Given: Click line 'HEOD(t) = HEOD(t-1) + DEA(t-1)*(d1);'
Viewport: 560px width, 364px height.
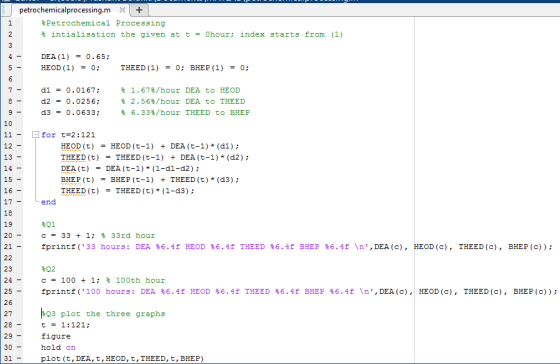Looking at the screenshot, I should [150, 146].
